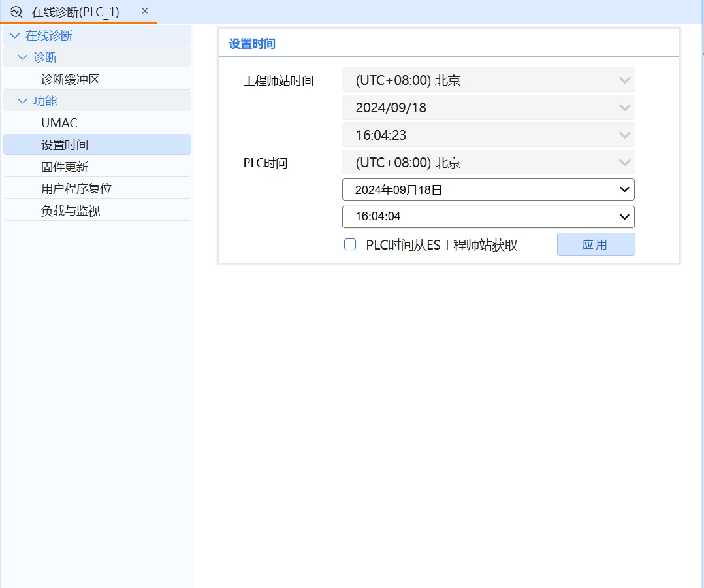Open the PLC时间 timezone dropdown
The height and width of the screenshot is (588, 704).
point(488,162)
